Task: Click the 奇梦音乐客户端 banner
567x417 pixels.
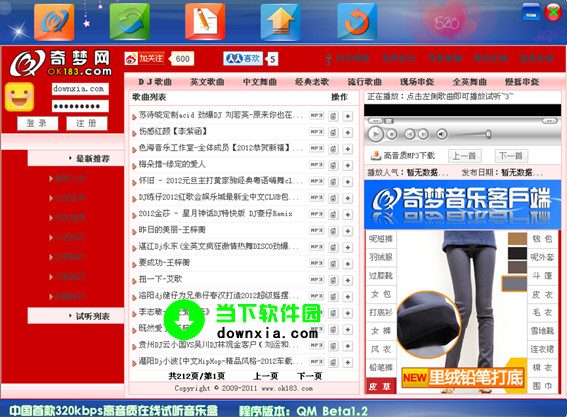Action: pyautogui.click(x=462, y=204)
